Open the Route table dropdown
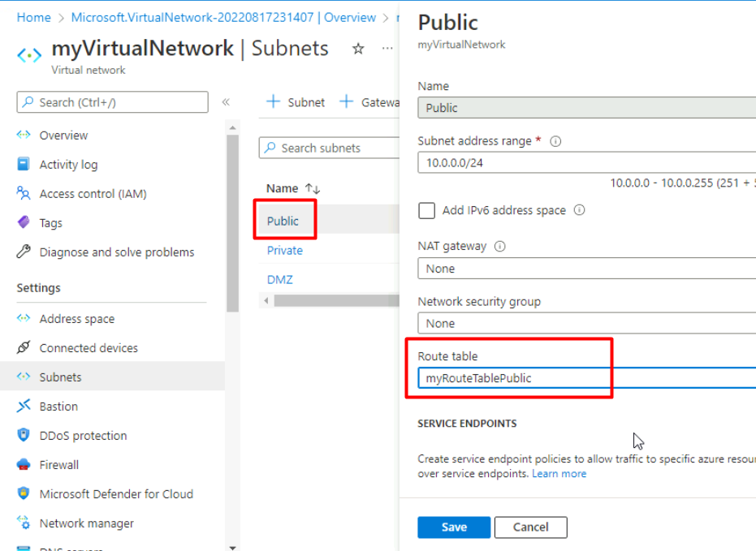The height and width of the screenshot is (551, 756). coord(587,378)
